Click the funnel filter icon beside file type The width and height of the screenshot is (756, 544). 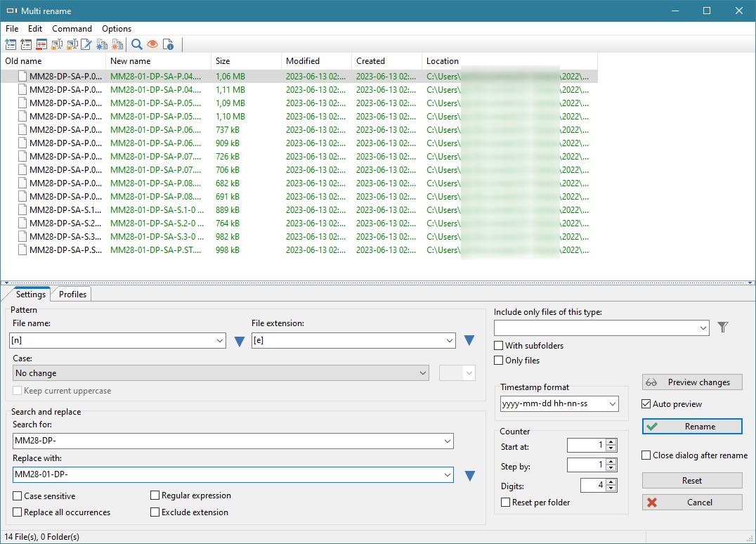click(x=723, y=328)
